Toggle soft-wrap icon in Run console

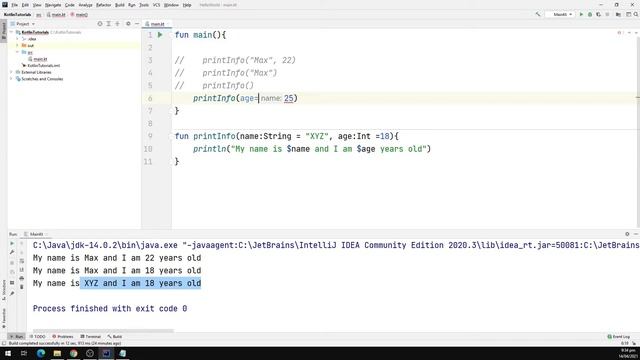(x=22, y=261)
